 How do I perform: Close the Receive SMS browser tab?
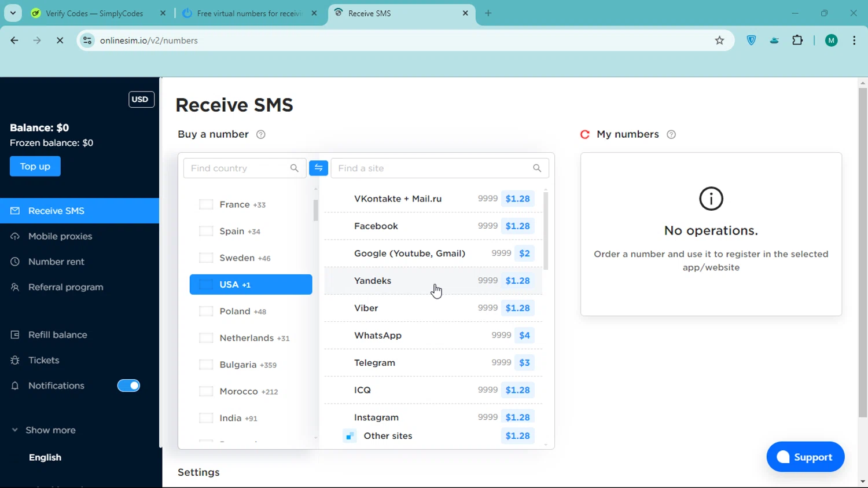465,13
